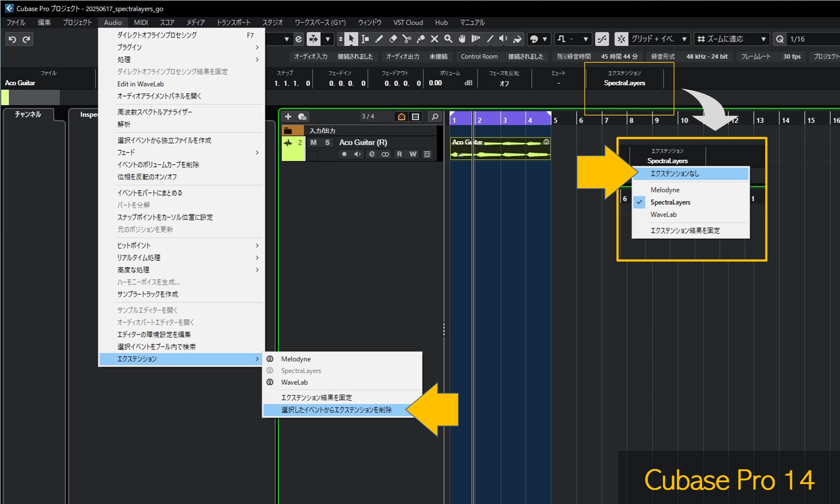This screenshot has height=504, width=840.
Task: Click the 3 / 4 track count display
Action: tap(368, 117)
